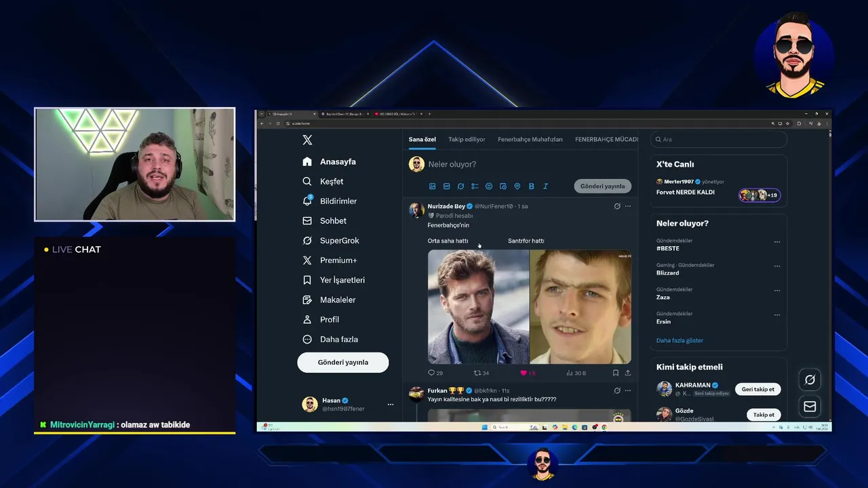Open options for the Blizzard trend

777,266
